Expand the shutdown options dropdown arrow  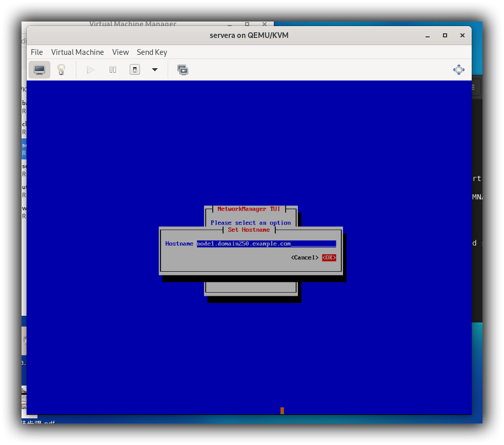pyautogui.click(x=155, y=70)
